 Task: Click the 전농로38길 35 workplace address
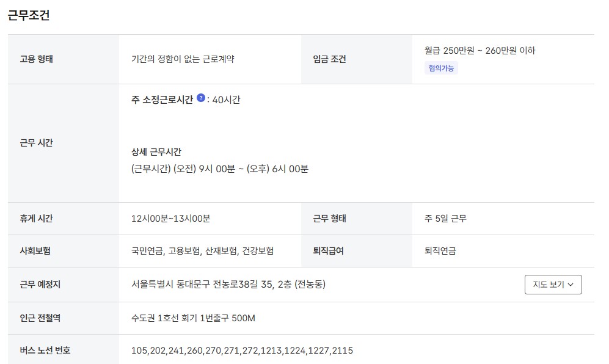pyautogui.click(x=228, y=285)
